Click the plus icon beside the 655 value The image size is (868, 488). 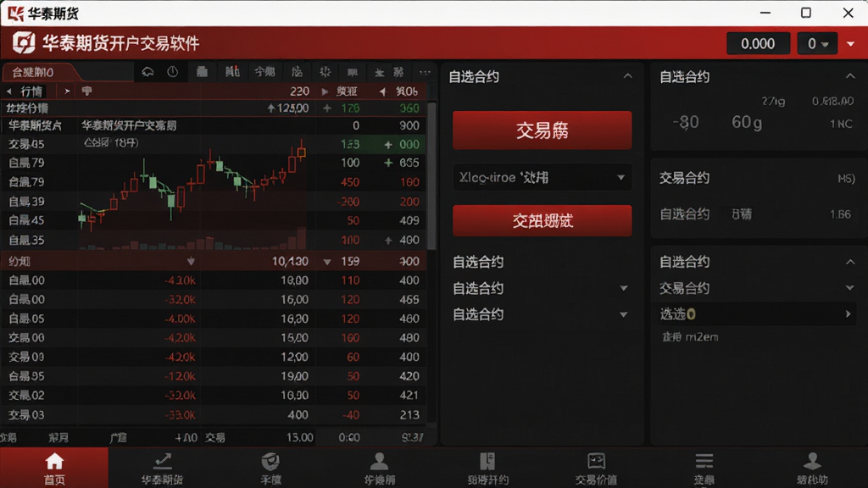[388, 163]
